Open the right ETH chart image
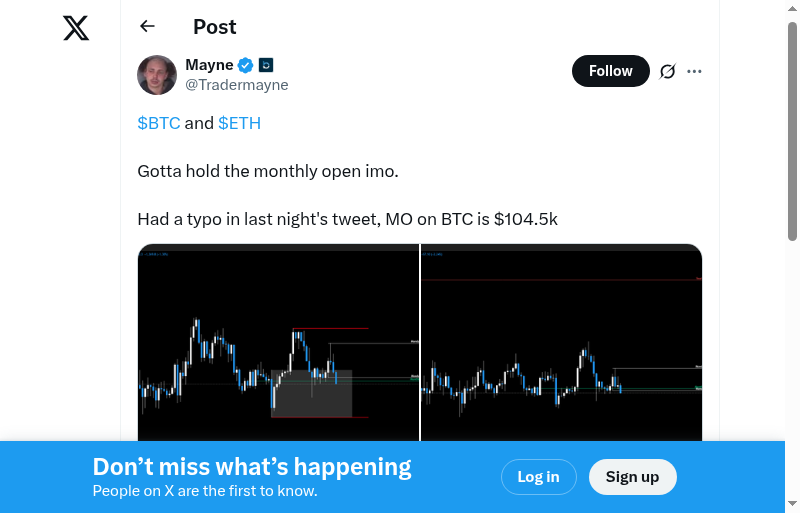The width and height of the screenshot is (800, 513). point(562,342)
